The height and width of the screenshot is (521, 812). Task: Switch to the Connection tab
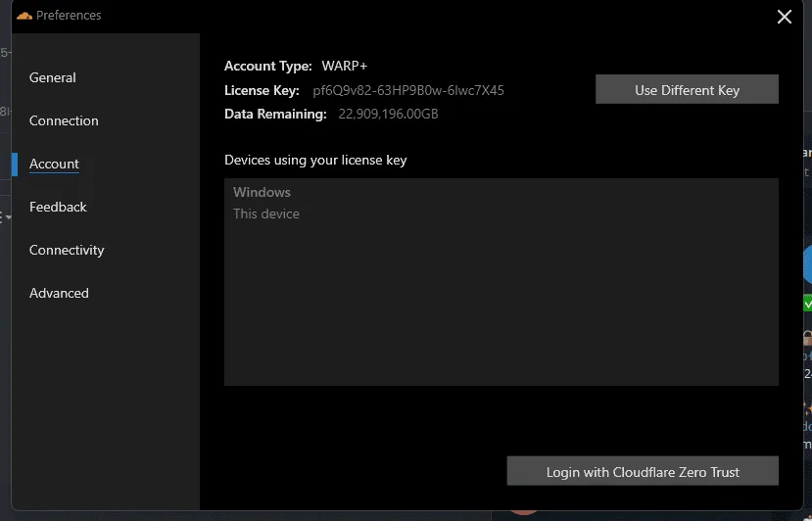pos(64,120)
